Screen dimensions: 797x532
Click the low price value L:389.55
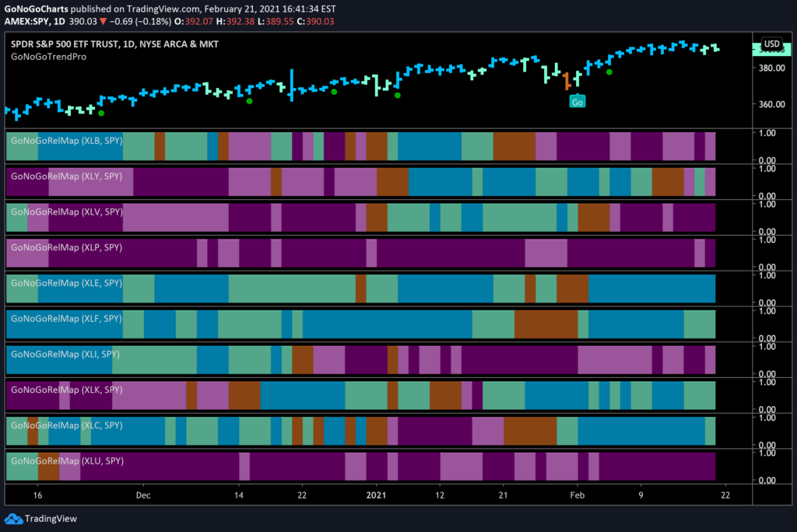pos(275,21)
